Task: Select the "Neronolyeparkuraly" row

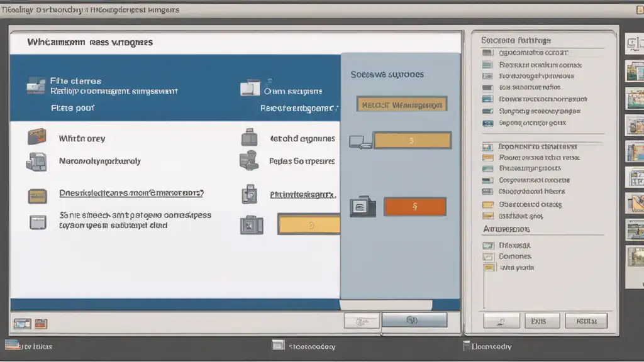Action: coord(100,161)
